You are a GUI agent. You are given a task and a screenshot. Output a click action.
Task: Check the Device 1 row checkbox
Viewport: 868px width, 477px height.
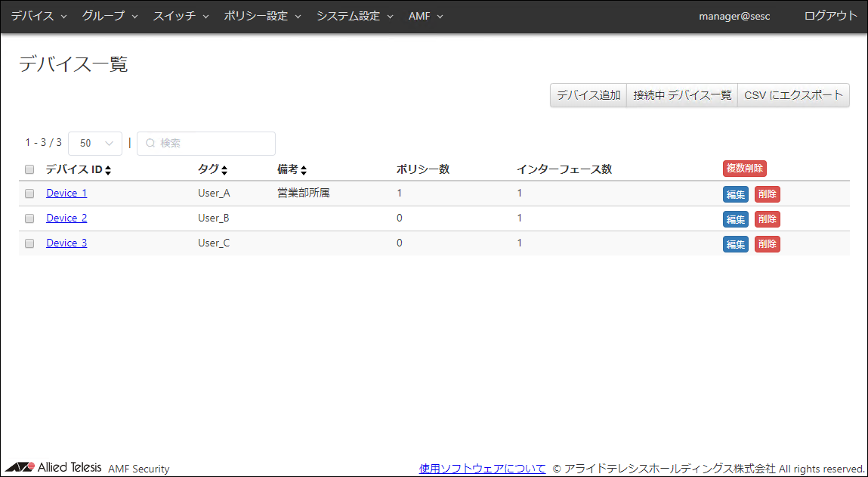[x=29, y=194]
